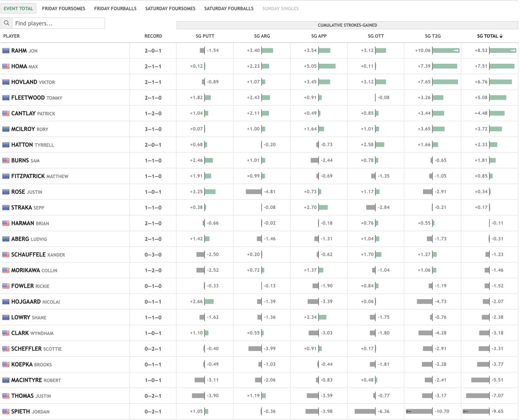Click the flag icon beside Hovland Viktor
This screenshot has height=420, width=520.
[6, 82]
